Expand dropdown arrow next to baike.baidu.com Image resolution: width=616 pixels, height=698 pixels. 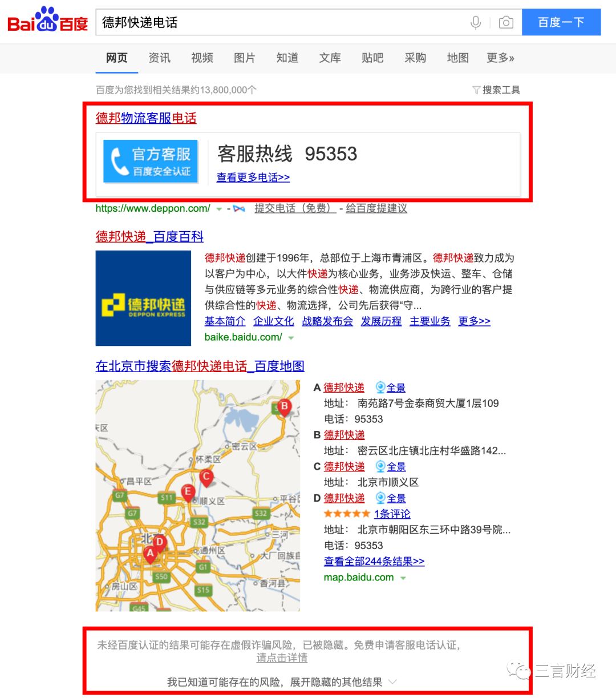tap(291, 338)
